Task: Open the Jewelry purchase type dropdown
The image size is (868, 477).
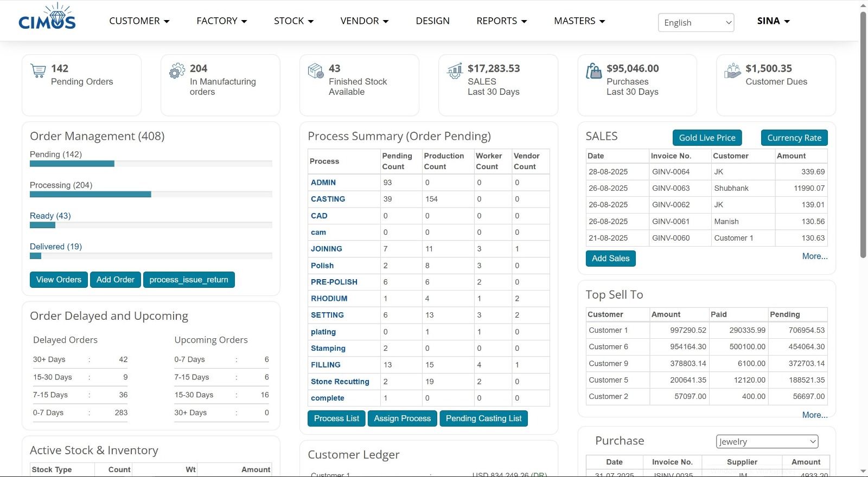Action: (x=767, y=441)
